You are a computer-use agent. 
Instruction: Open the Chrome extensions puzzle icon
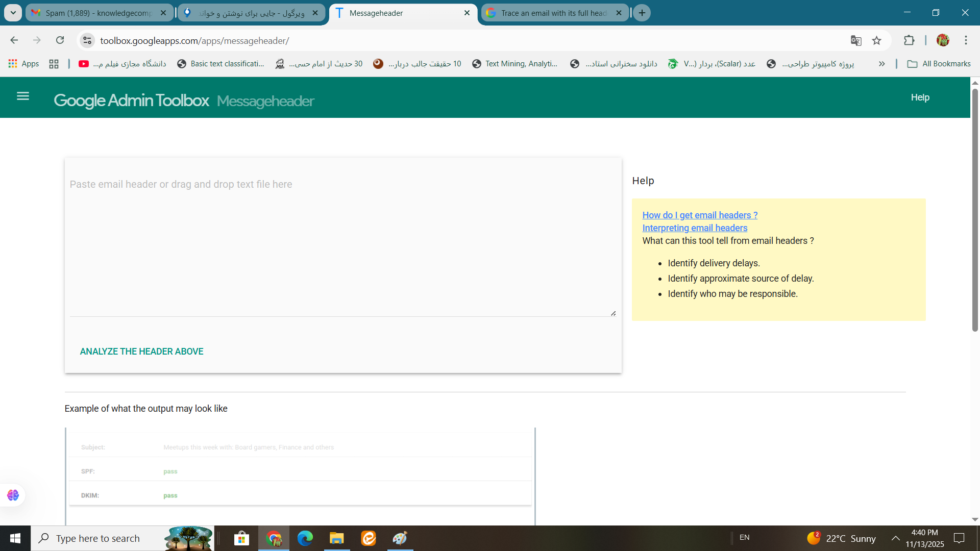coord(909,40)
